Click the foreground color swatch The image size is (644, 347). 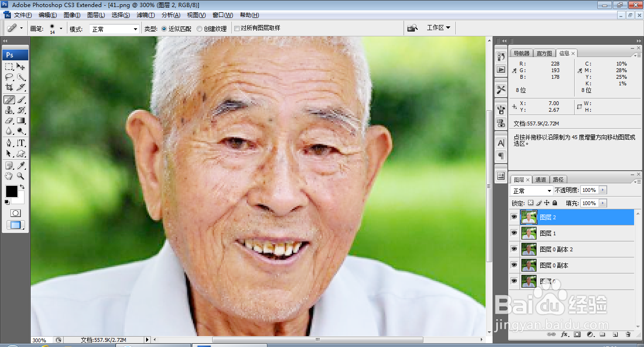tap(11, 191)
